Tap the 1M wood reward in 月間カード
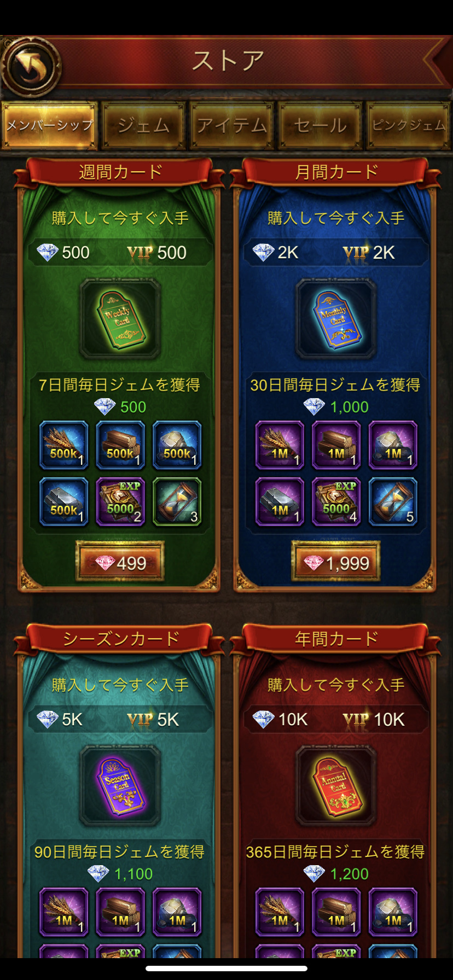This screenshot has height=980, width=453. pos(336,445)
